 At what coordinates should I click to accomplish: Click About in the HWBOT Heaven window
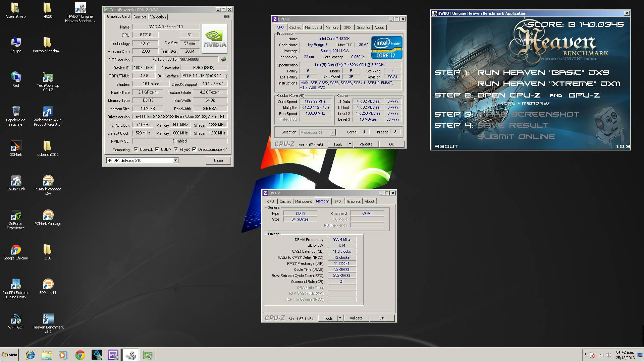click(446, 146)
